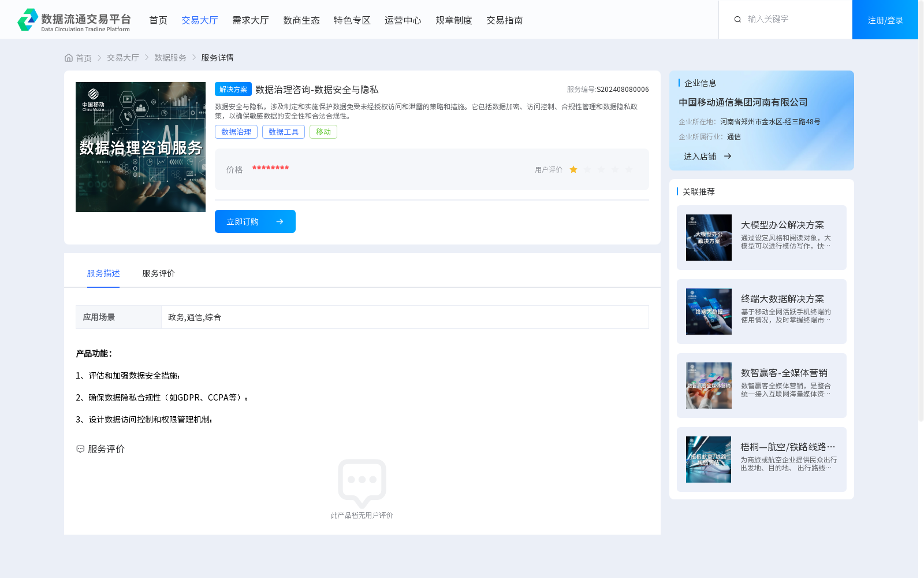The image size is (924, 578).
Task: Click the fourth user rating star
Action: [615, 169]
